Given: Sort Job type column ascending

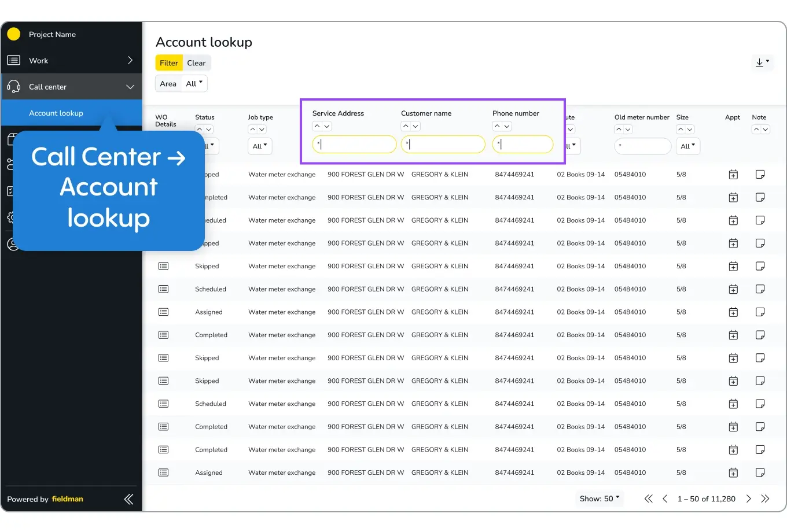Looking at the screenshot, I should [x=253, y=130].
